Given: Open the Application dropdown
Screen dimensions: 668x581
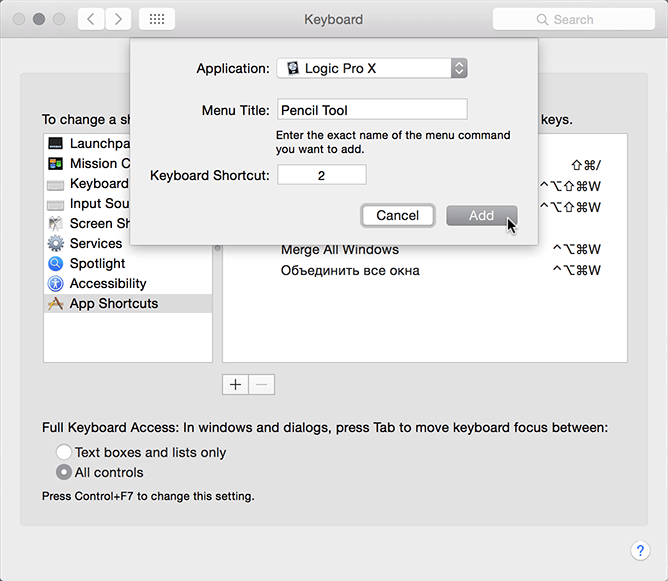Looking at the screenshot, I should tap(372, 68).
